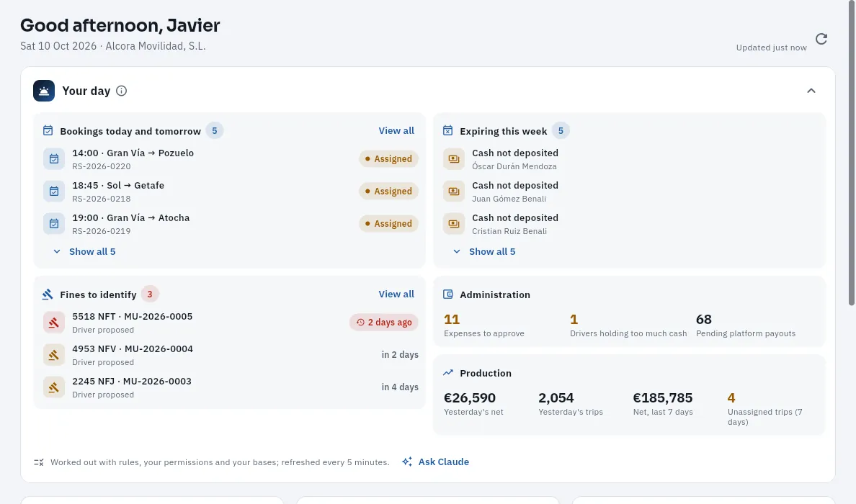856x504 pixels.
Task: Select booking 18:45 · Sol → Getafe
Action: point(229,192)
